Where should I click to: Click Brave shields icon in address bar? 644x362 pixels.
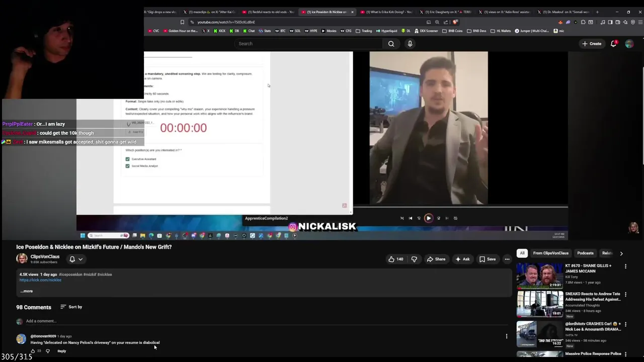[455, 22]
